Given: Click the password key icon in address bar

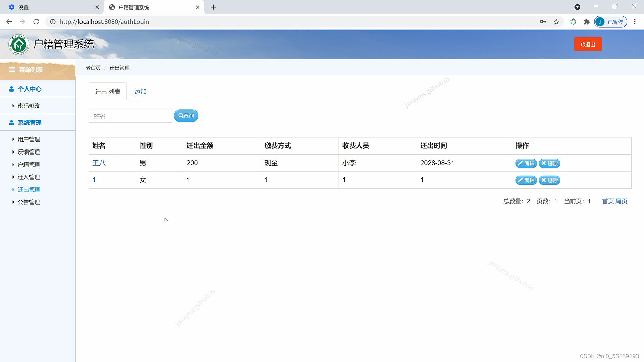Looking at the screenshot, I should tap(543, 22).
